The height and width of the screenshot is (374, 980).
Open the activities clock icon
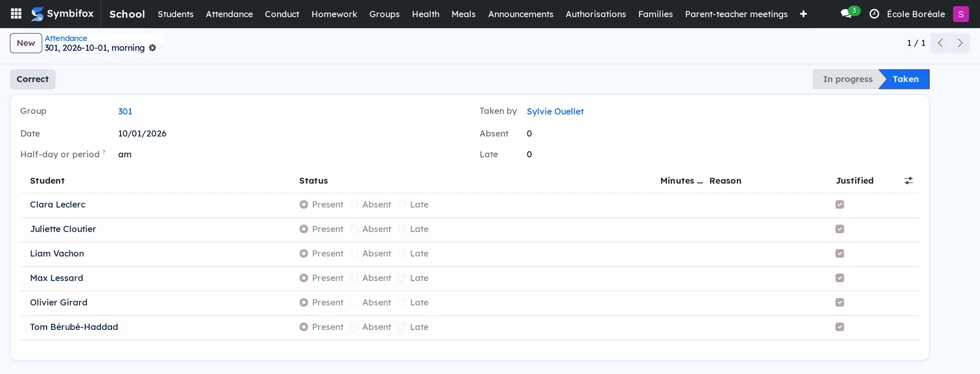pyautogui.click(x=874, y=13)
